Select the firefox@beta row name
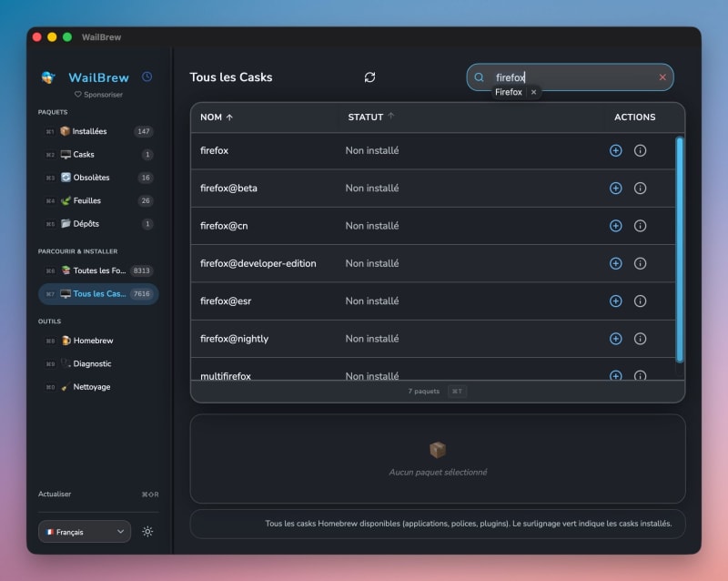Image resolution: width=728 pixels, height=581 pixels. pyautogui.click(x=228, y=189)
